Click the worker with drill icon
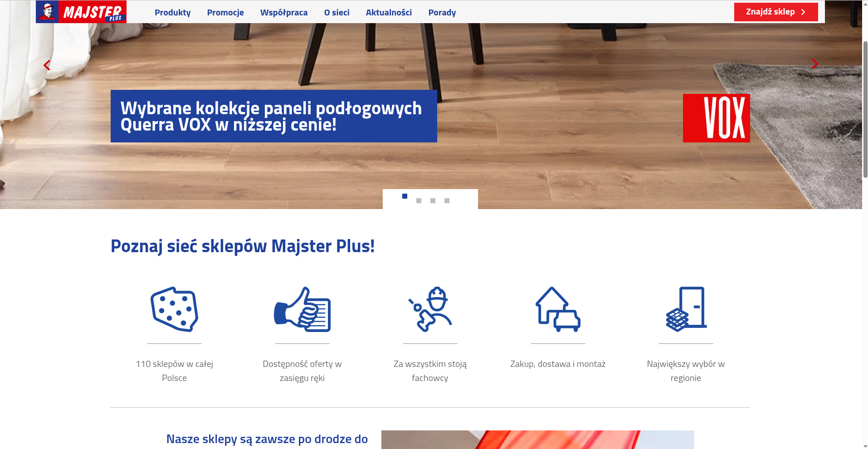 [x=430, y=309]
